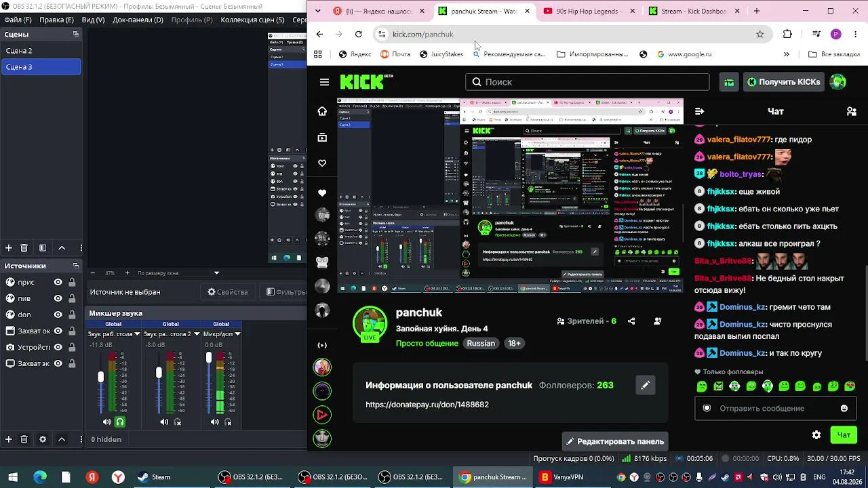
Task: Edit the panchuk info panel pencil icon
Action: click(x=646, y=385)
